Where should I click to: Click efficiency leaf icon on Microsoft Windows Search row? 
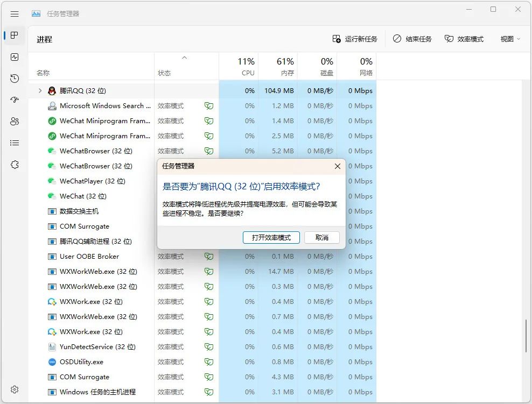[x=208, y=106]
